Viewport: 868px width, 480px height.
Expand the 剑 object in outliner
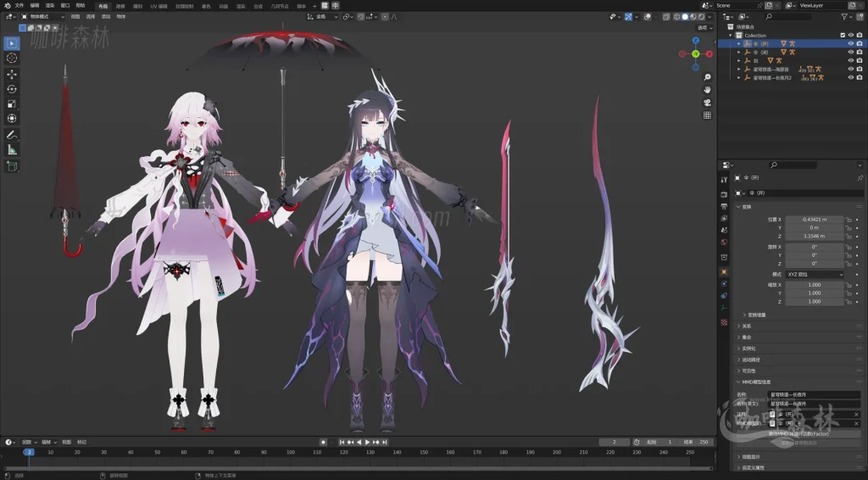click(739, 60)
